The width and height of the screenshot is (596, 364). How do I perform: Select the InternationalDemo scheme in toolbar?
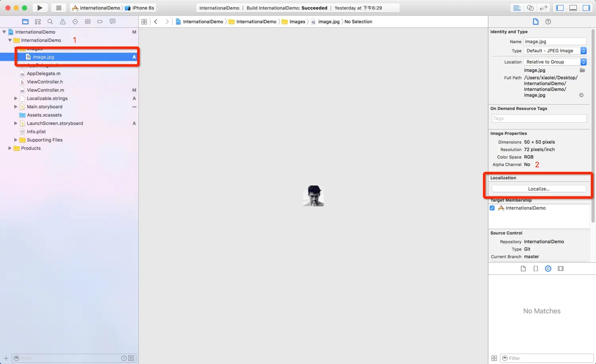pos(96,8)
